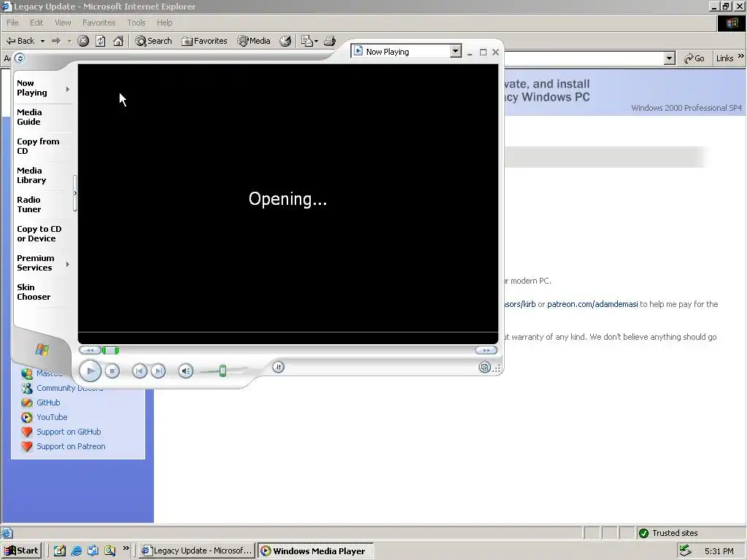Click the Windows Start button
747x560 pixels.
[21, 551]
